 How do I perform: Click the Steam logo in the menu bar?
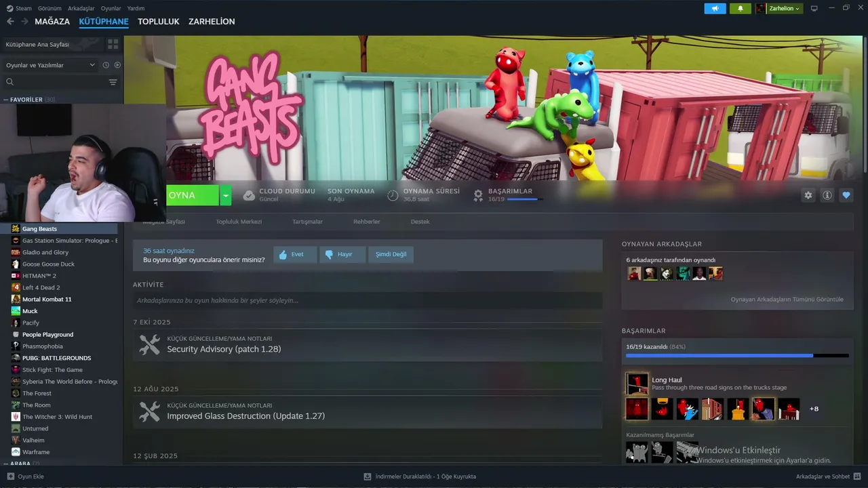coord(9,8)
